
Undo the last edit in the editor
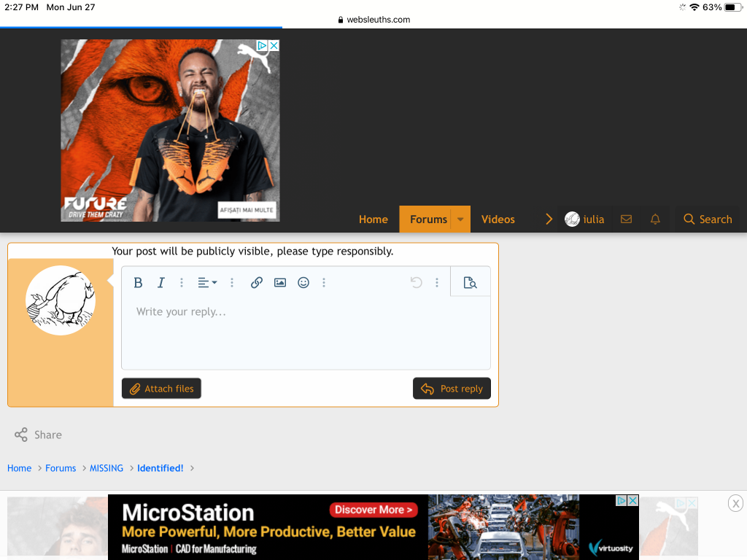tap(417, 283)
